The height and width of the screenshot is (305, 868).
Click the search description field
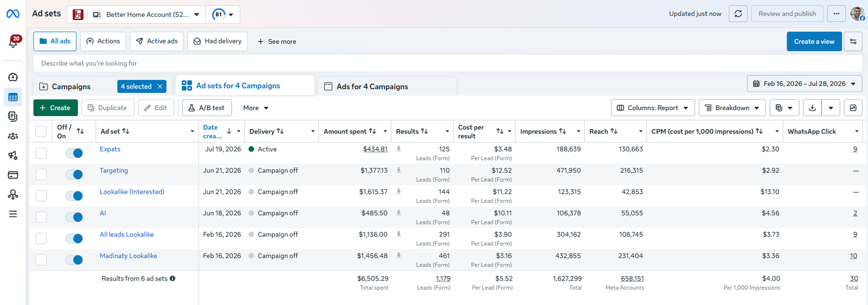(448, 63)
